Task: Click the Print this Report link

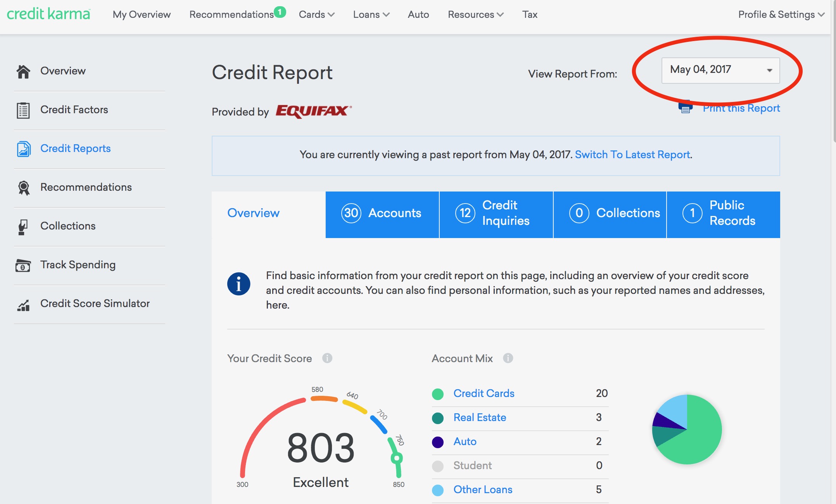Action: point(741,108)
